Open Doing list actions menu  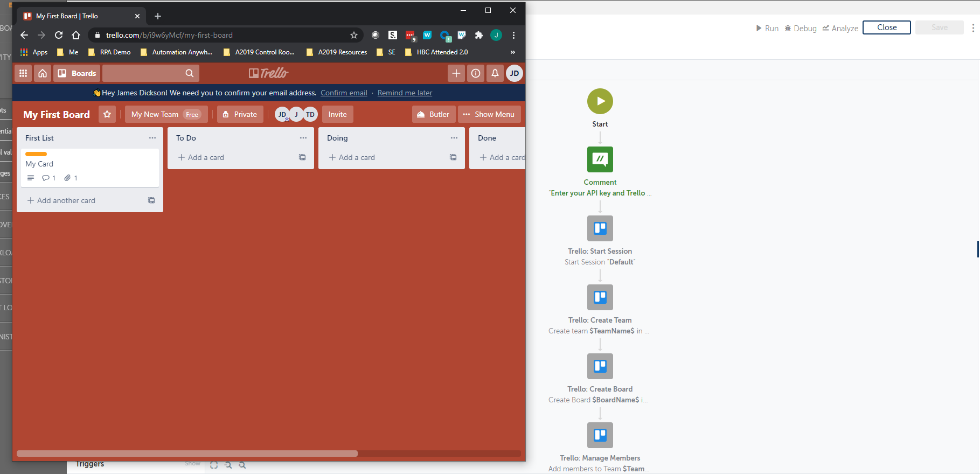[x=454, y=138]
